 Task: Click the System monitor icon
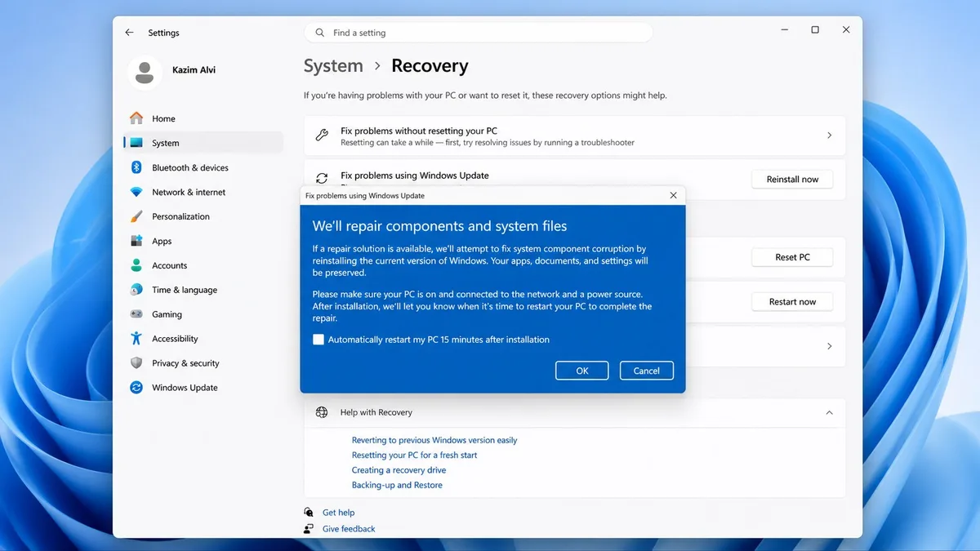(136, 143)
